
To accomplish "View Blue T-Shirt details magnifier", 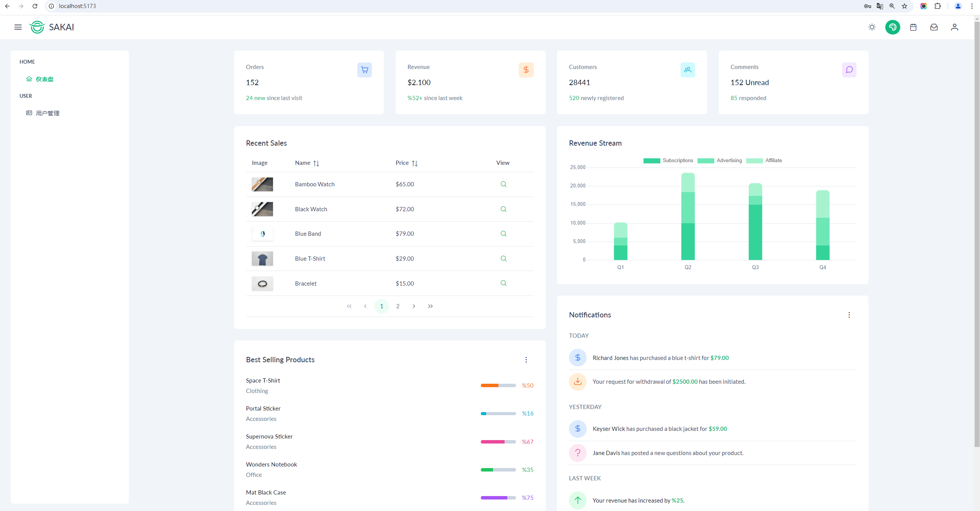I will click(503, 258).
